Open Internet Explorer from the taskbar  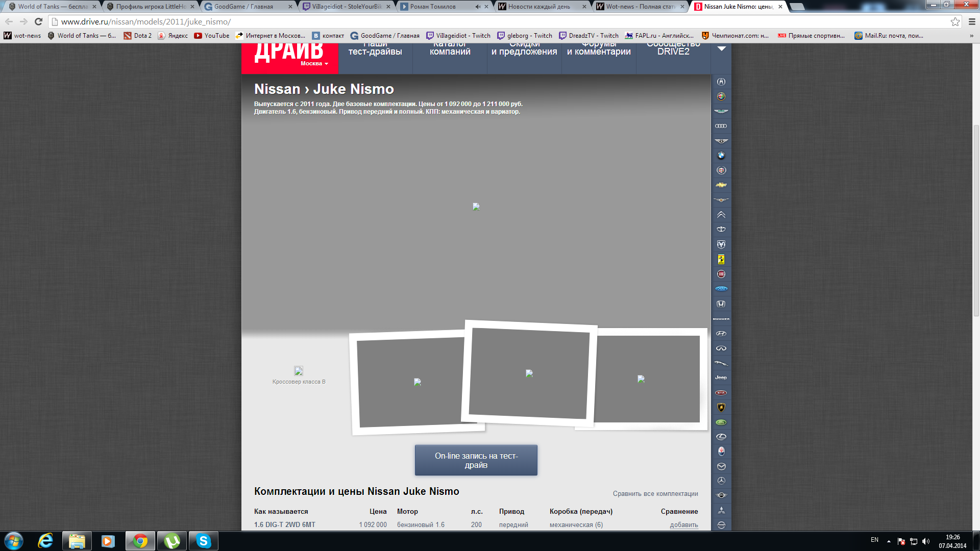[x=45, y=541]
